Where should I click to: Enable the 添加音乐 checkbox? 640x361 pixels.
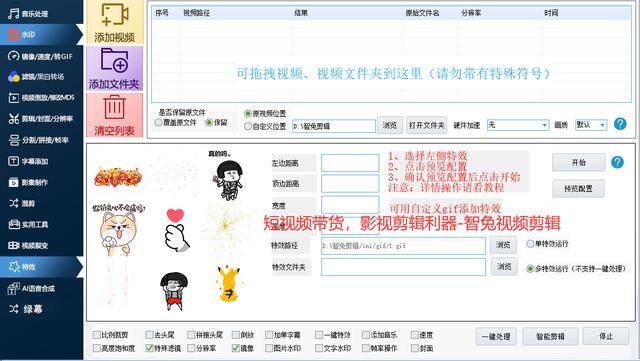point(366,335)
